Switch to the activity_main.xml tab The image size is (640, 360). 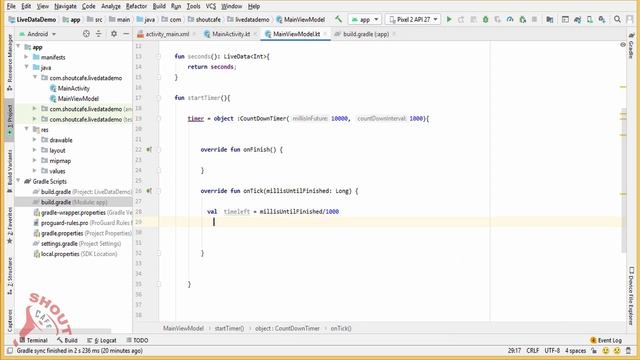[x=167, y=34]
